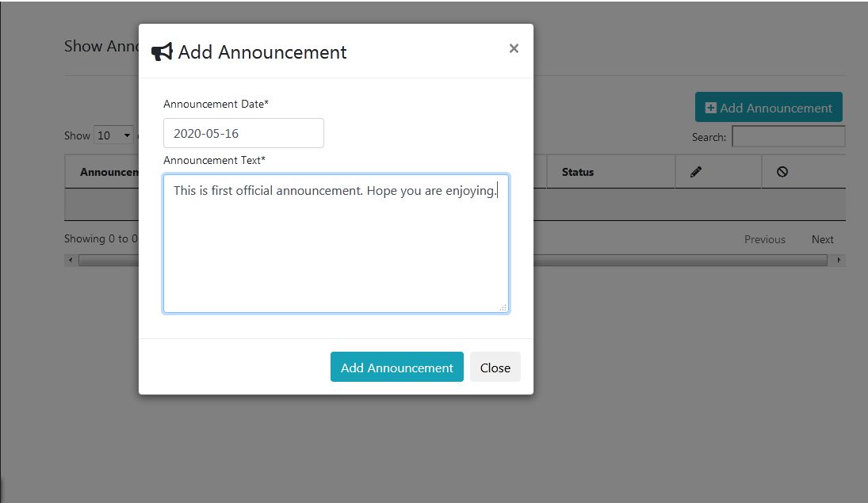Focus the Announcement Date field

point(243,133)
